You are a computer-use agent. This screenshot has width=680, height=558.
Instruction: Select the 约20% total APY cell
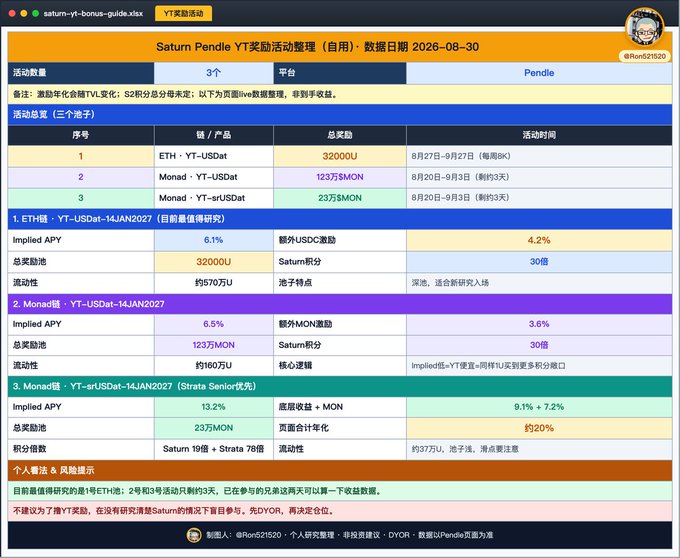tap(539, 428)
